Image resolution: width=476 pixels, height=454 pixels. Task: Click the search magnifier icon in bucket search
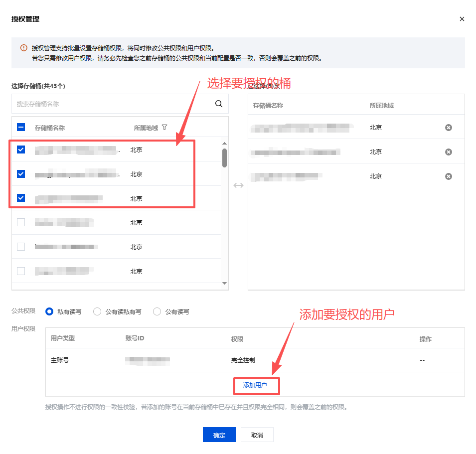[218, 104]
